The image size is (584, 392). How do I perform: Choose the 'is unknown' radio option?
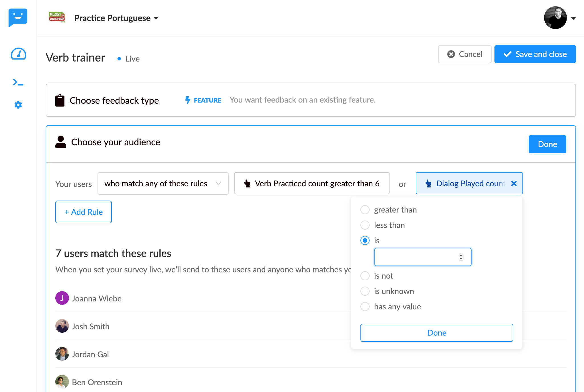(x=365, y=291)
